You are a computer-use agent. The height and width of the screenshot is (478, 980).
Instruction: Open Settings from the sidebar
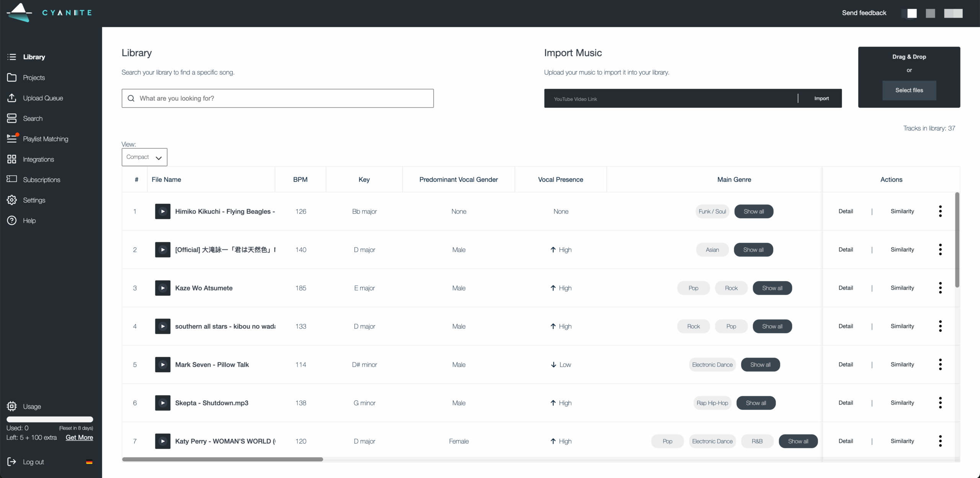click(x=34, y=200)
